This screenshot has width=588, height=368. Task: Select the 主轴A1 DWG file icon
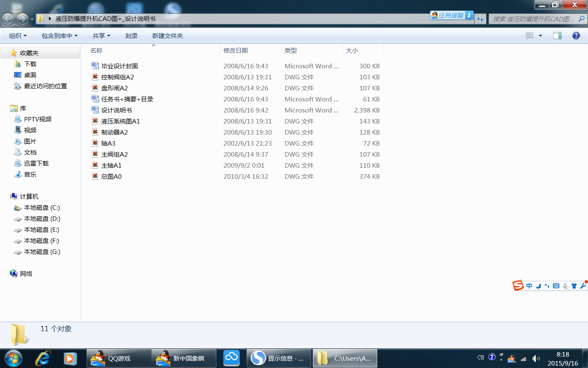(x=95, y=165)
